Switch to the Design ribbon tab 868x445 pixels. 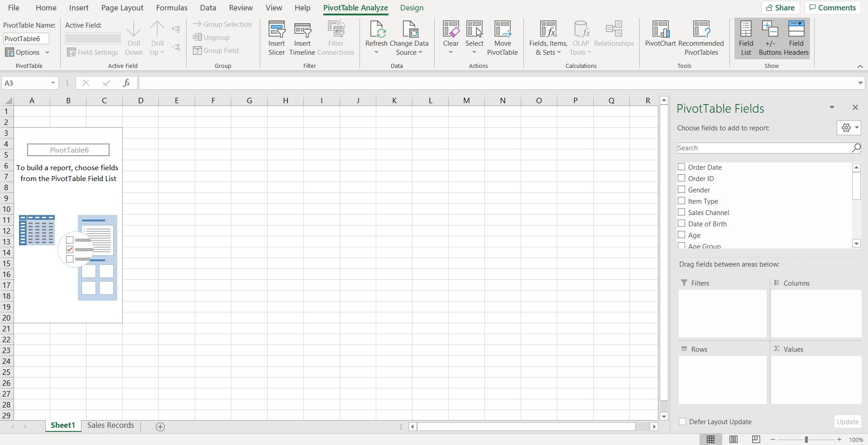pyautogui.click(x=411, y=8)
